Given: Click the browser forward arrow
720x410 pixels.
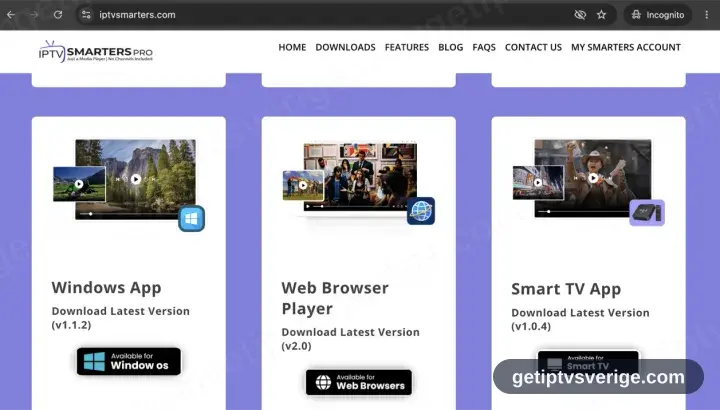Looking at the screenshot, I should coord(34,15).
